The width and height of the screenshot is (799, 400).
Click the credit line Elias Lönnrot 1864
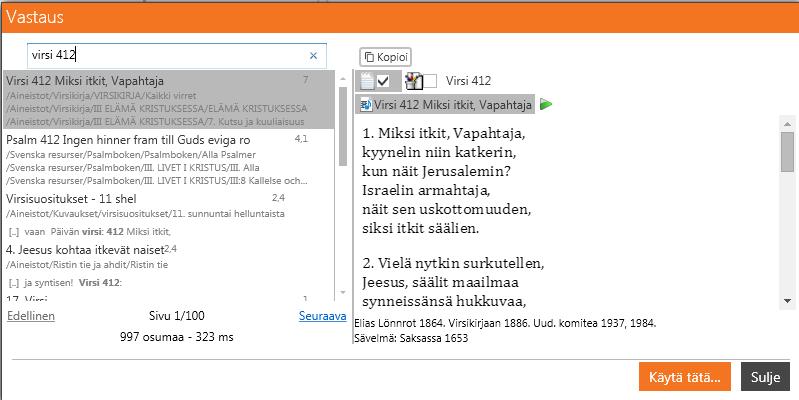point(505,323)
